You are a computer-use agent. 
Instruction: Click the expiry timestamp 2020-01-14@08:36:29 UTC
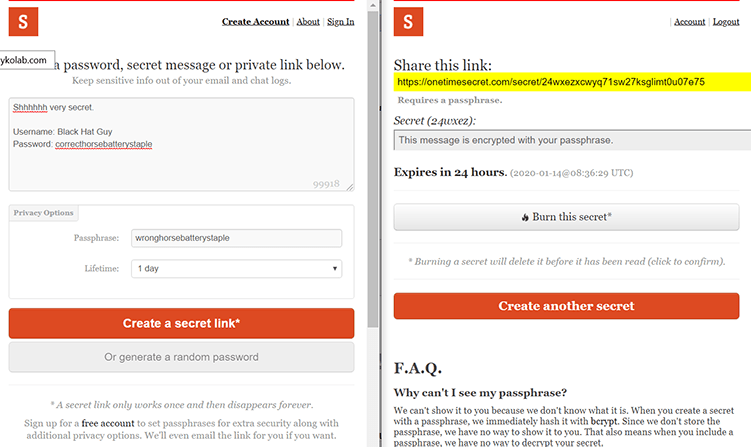571,173
